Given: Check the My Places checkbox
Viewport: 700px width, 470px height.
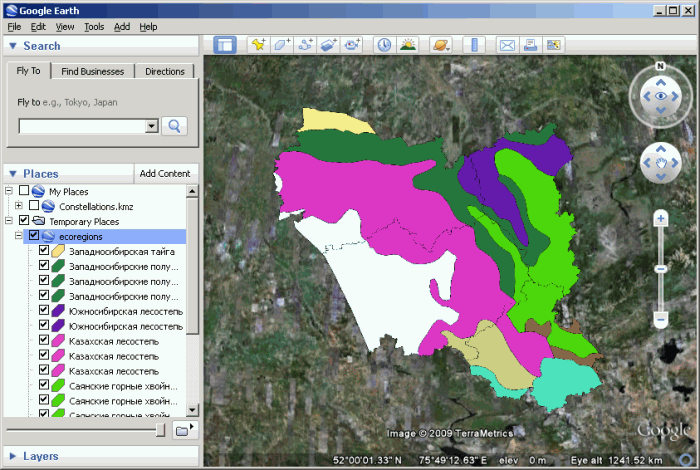Looking at the screenshot, I should click(x=24, y=191).
